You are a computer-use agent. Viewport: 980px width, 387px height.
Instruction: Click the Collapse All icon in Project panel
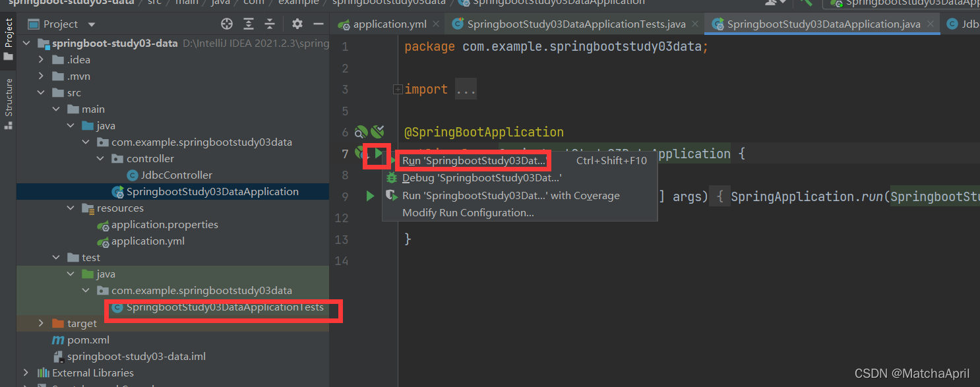pyautogui.click(x=270, y=24)
